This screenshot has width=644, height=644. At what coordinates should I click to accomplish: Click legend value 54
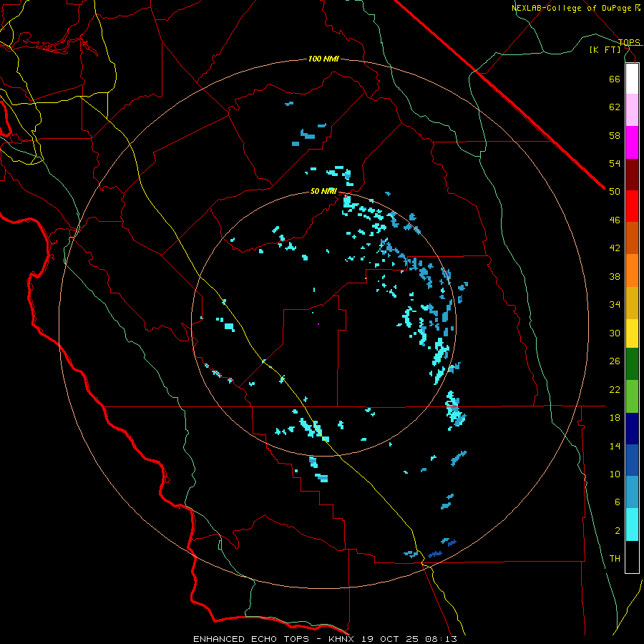click(615, 163)
